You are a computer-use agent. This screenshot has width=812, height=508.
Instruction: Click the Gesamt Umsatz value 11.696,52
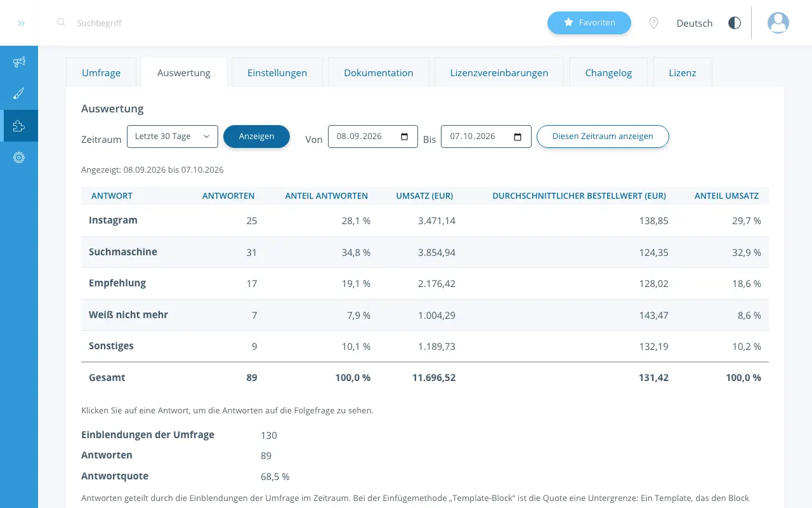pyautogui.click(x=434, y=378)
